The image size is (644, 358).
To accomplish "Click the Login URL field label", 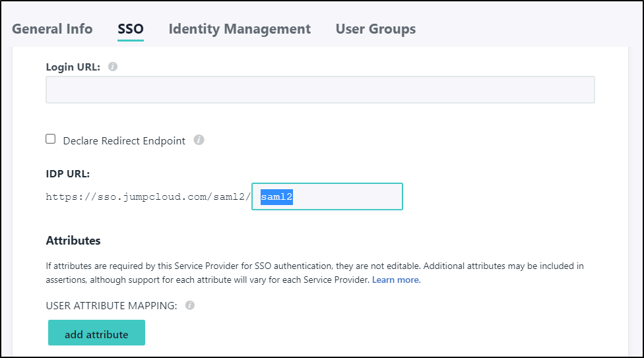I will tap(73, 67).
